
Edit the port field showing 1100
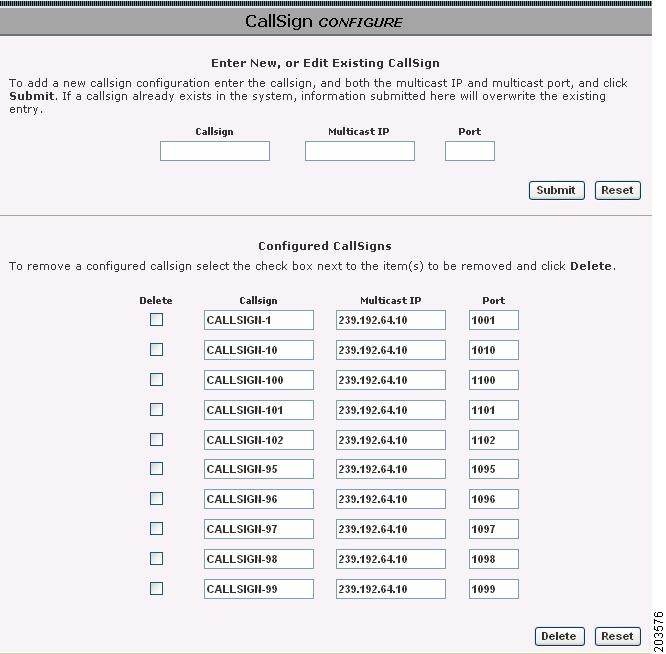(494, 380)
